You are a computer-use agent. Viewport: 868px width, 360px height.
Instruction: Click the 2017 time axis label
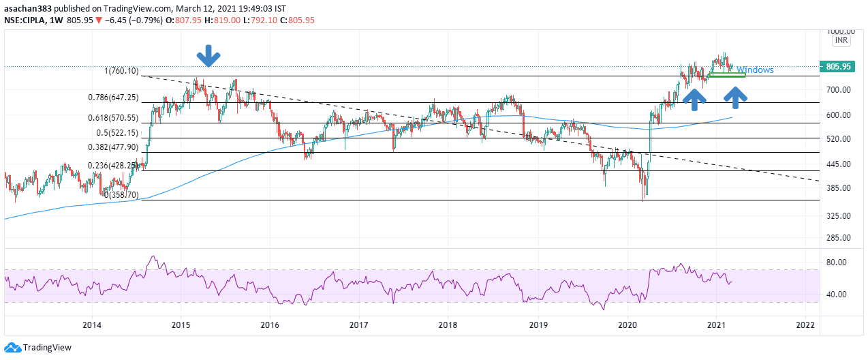pos(359,325)
